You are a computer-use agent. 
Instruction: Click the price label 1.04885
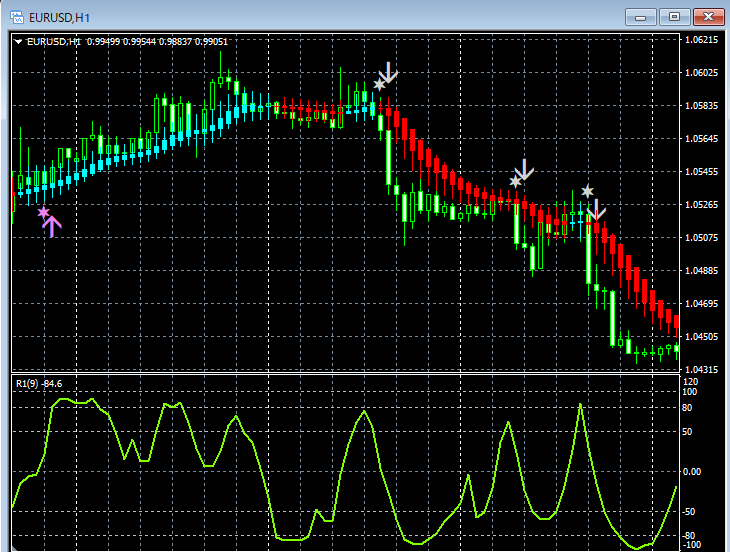tap(701, 270)
